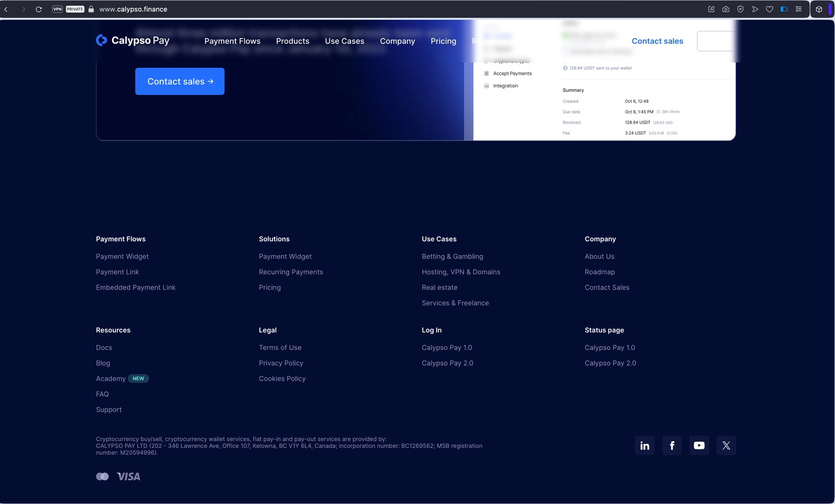Open the Privacy Policy footer link
The image size is (835, 504).
tap(281, 363)
